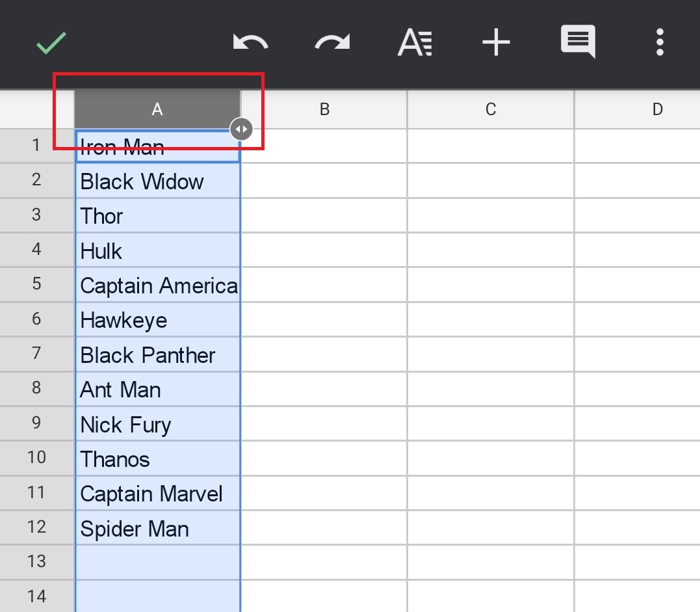Select row 13 header
Screen dimensions: 700x612
(x=36, y=562)
